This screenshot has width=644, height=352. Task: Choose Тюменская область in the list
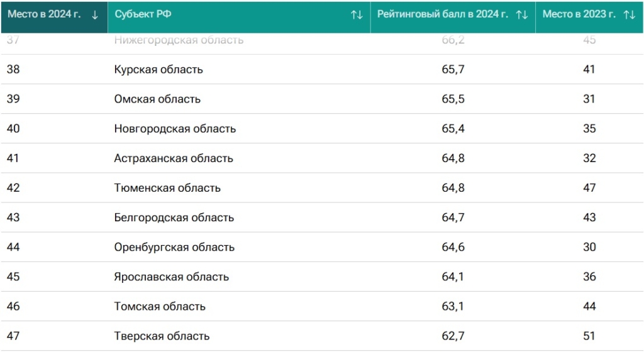point(167,188)
